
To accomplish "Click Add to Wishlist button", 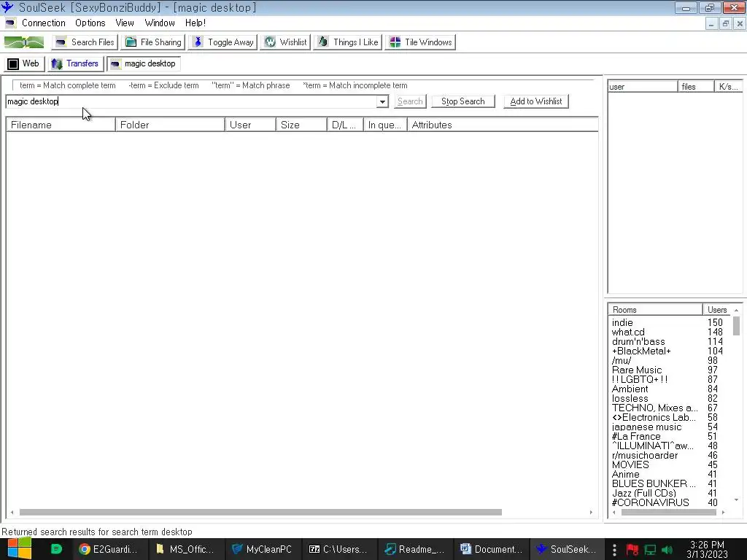I will (x=536, y=101).
